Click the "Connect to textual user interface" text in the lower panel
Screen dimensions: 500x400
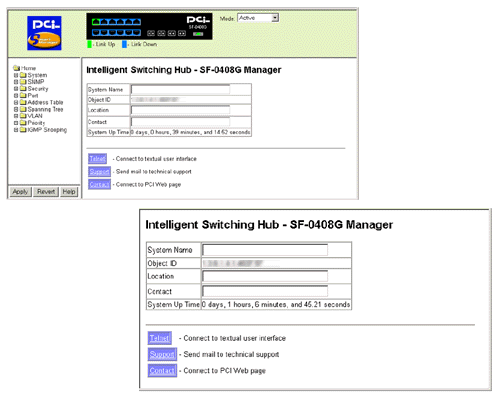click(x=235, y=338)
